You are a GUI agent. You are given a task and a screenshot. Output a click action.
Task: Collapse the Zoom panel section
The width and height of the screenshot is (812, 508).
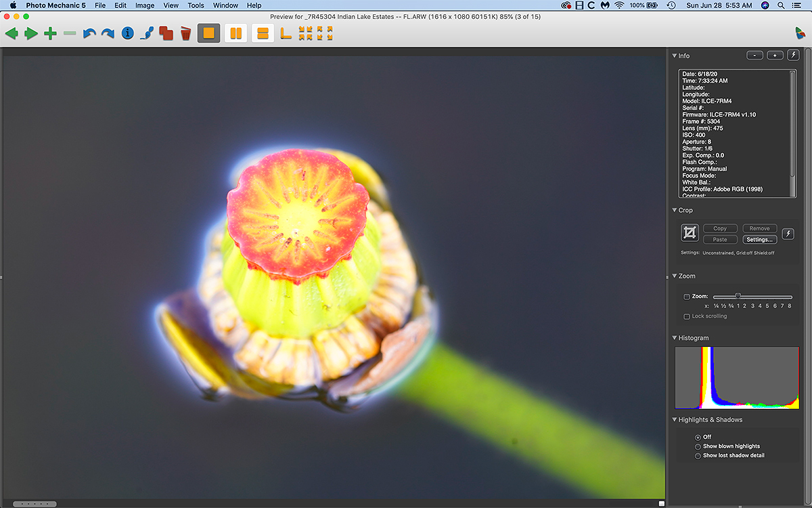675,276
